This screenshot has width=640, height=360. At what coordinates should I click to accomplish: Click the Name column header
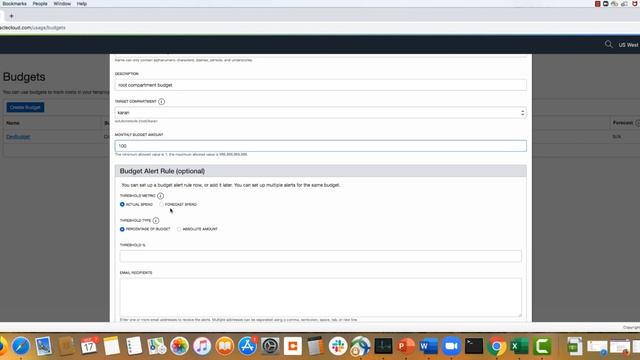13,123
